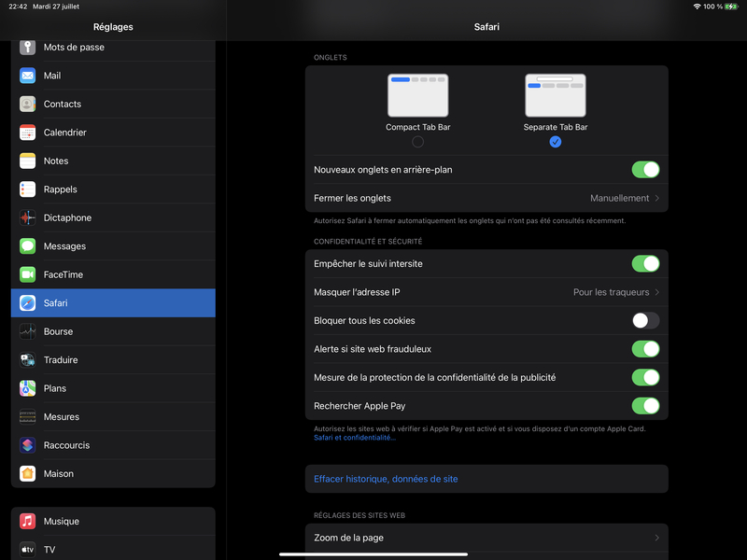This screenshot has height=560, width=747.
Task: Tap the home indicator bar
Action: [x=373, y=554]
